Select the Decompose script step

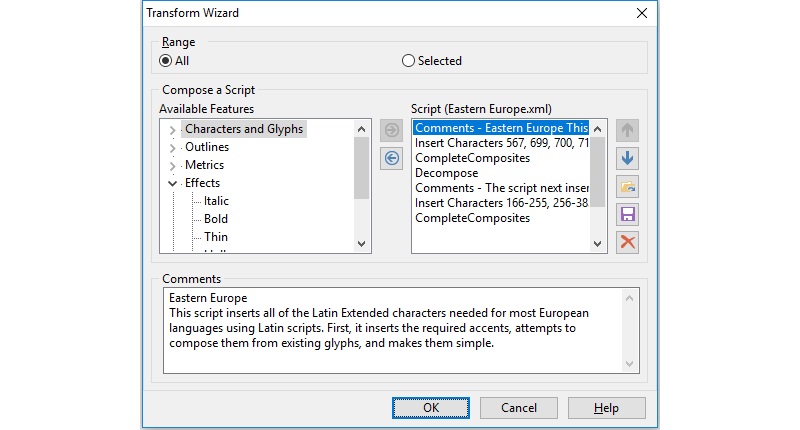pyautogui.click(x=446, y=173)
